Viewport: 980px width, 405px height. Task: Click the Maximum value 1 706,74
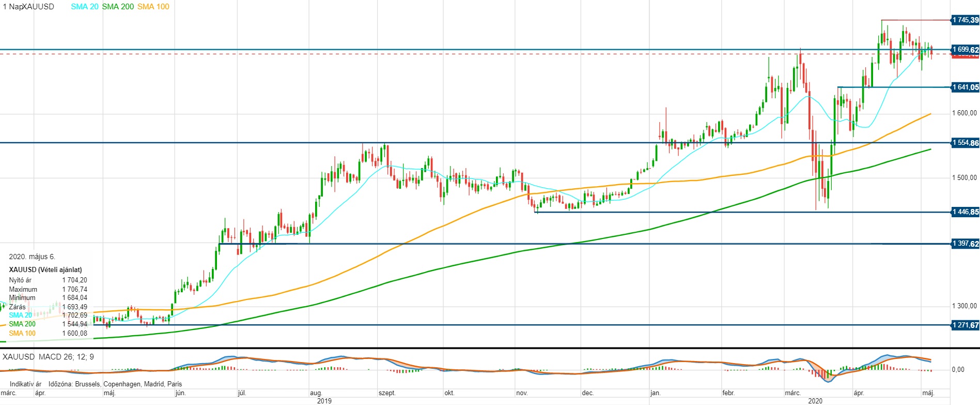pyautogui.click(x=75, y=290)
